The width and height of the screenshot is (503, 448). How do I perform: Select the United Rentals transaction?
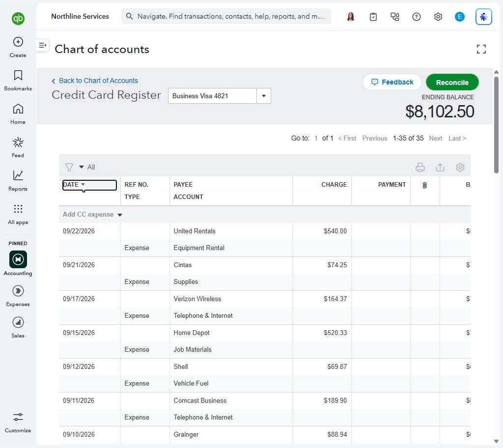point(265,240)
